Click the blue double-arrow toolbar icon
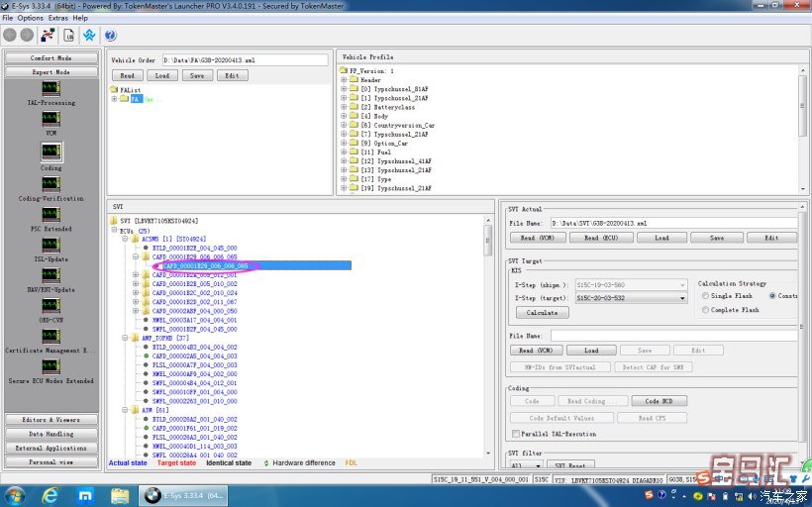This screenshot has height=507, width=812. coord(89,35)
